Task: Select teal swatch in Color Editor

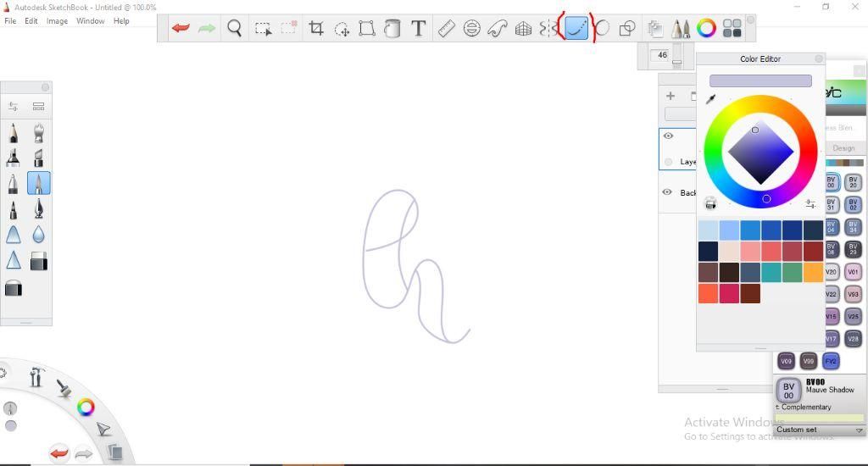Action: [771, 272]
